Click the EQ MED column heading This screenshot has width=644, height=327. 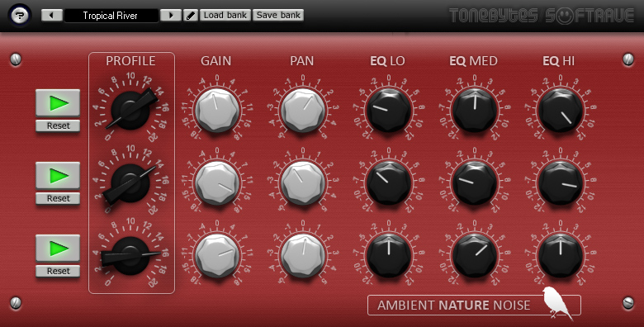(x=473, y=61)
